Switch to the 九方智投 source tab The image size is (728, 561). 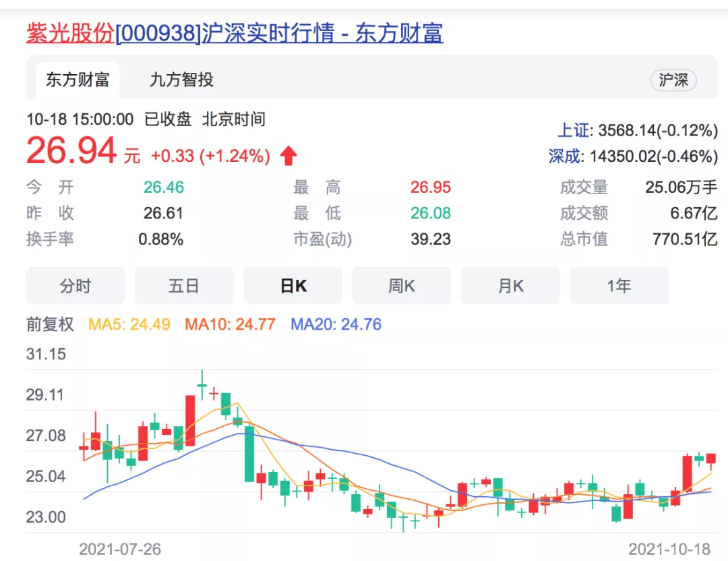tap(181, 80)
